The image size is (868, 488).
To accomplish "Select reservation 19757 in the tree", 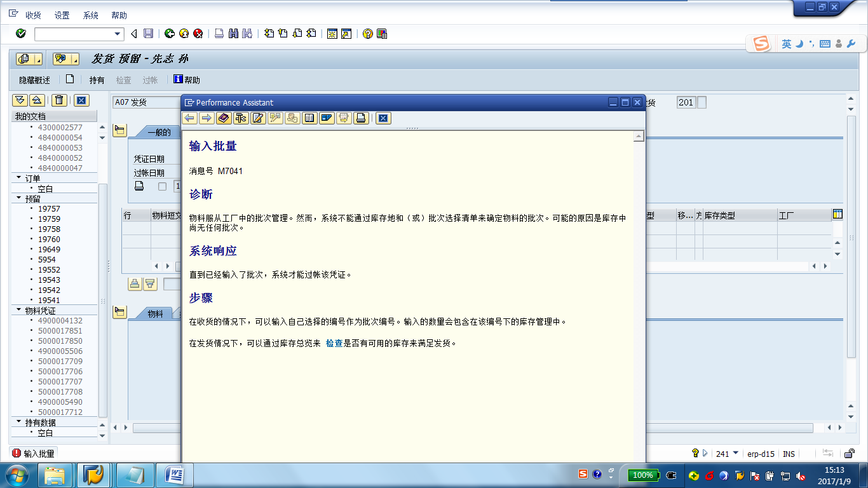I will click(49, 209).
